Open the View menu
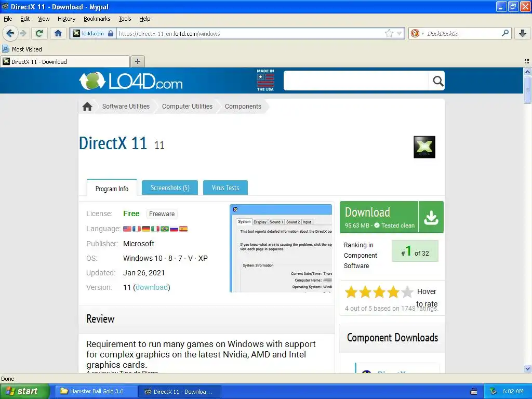532x399 pixels. (x=44, y=19)
